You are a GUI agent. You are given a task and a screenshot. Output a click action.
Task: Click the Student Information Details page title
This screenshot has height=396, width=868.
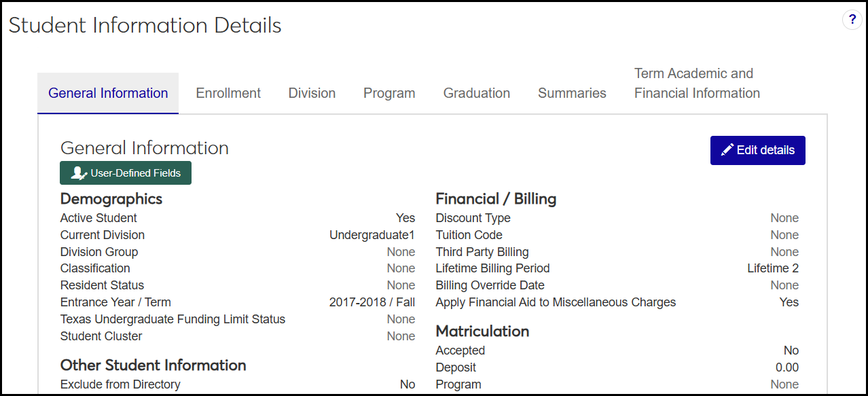point(145,25)
